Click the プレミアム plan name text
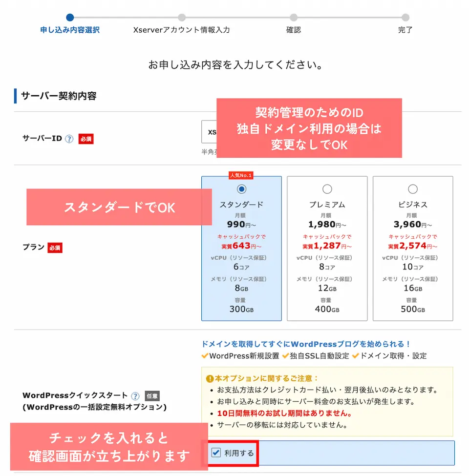The height and width of the screenshot is (476, 469). pyautogui.click(x=327, y=205)
